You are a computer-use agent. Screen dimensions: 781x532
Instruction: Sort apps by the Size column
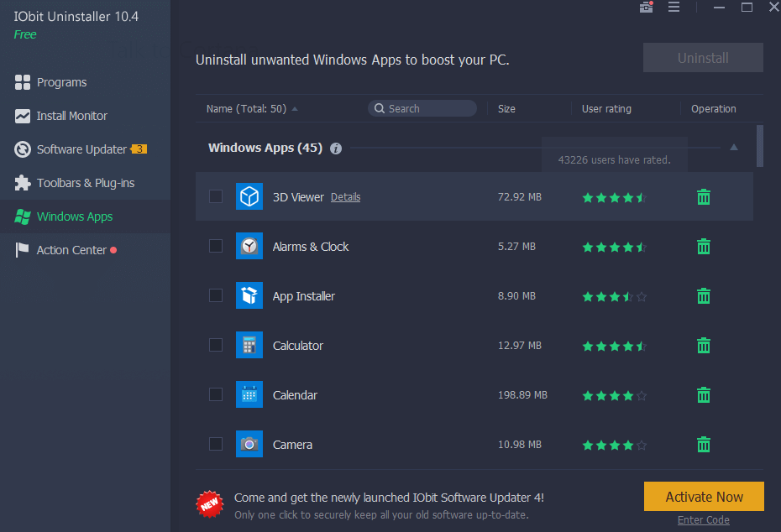coord(506,108)
